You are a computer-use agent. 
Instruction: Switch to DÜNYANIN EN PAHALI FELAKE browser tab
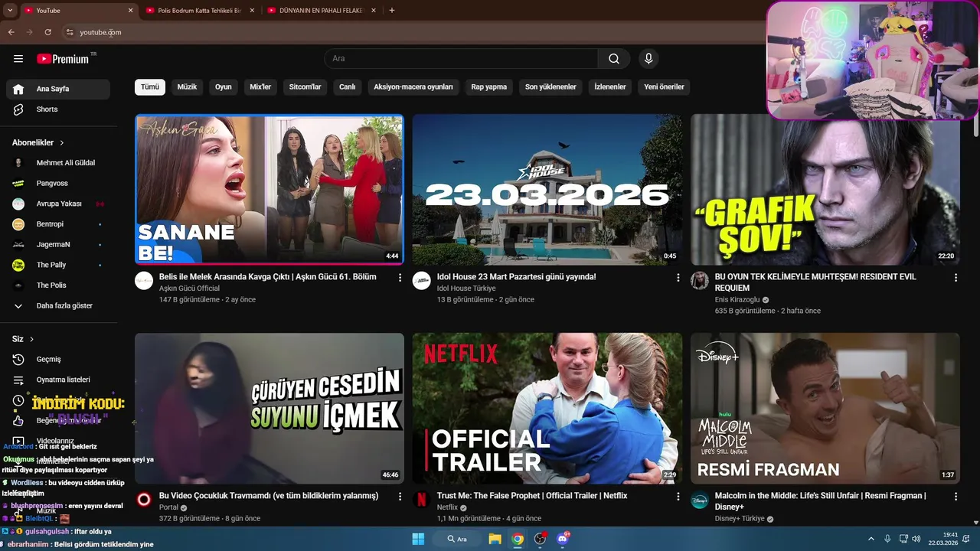(x=321, y=10)
